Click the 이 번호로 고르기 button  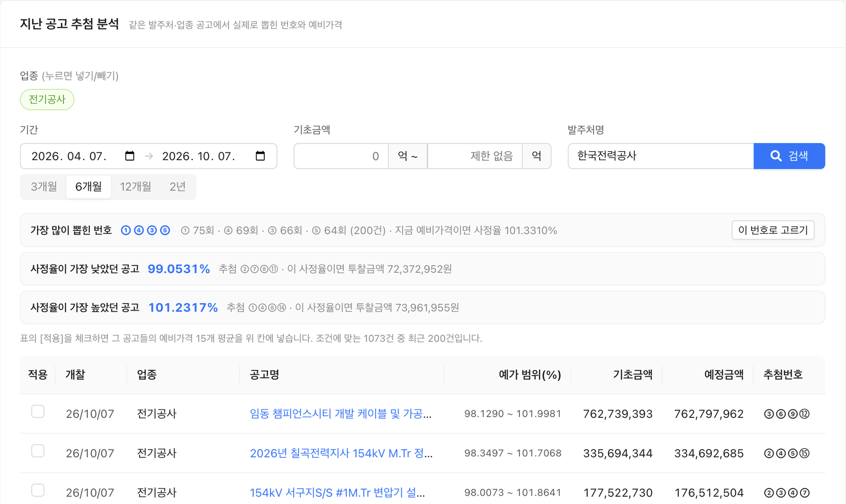(773, 230)
